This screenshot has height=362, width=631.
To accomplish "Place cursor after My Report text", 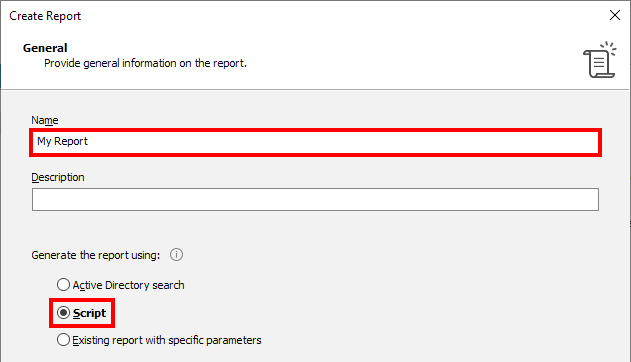I will pos(89,142).
